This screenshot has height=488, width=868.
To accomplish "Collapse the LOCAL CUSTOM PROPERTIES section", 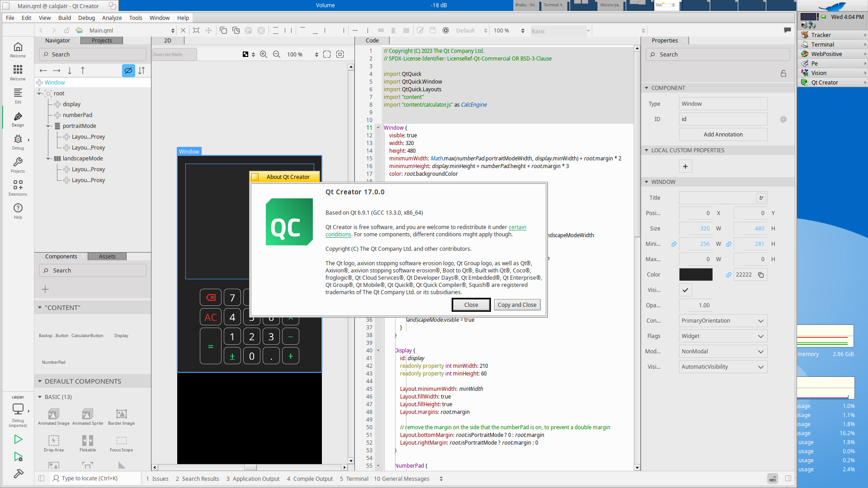I will 646,150.
